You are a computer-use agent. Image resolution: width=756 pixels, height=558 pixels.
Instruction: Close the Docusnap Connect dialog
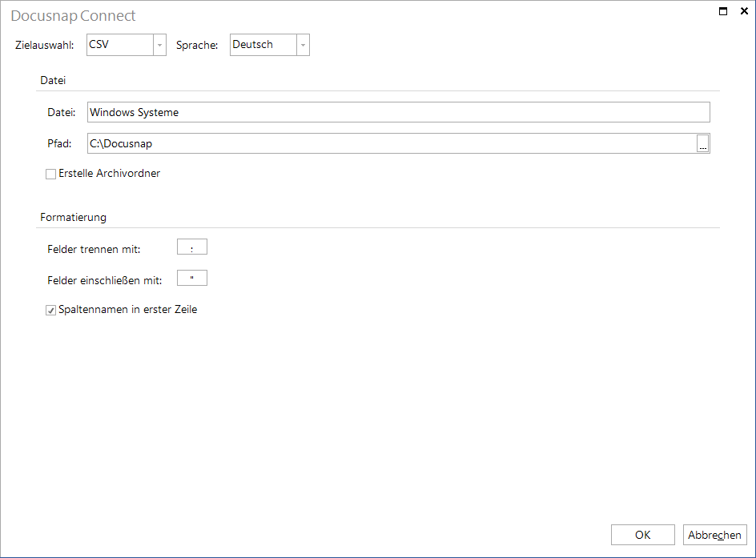[x=744, y=11]
